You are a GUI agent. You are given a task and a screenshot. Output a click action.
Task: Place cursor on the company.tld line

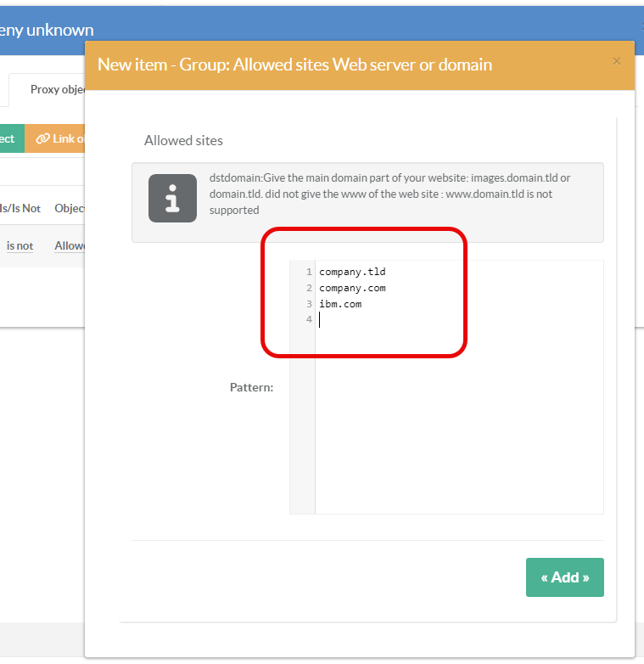coord(352,272)
